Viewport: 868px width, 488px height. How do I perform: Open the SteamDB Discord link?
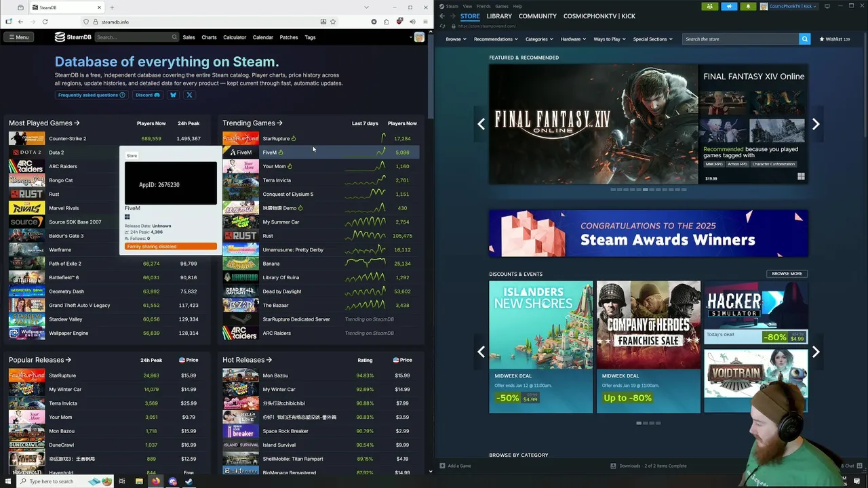[148, 95]
